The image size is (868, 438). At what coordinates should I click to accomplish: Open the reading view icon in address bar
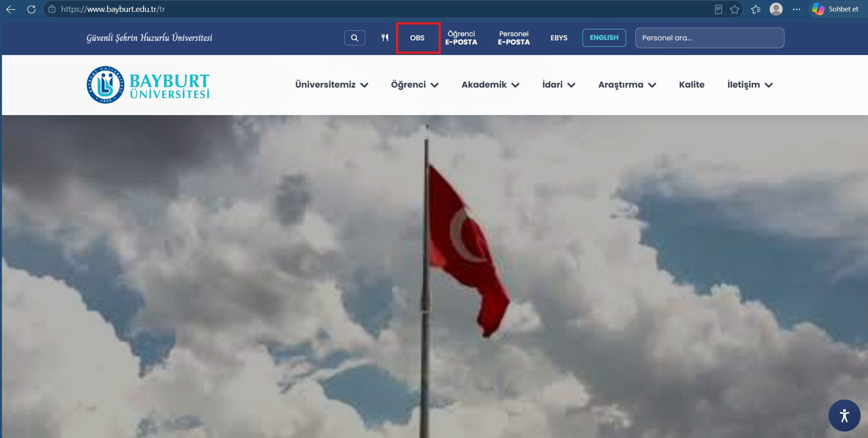[x=718, y=9]
